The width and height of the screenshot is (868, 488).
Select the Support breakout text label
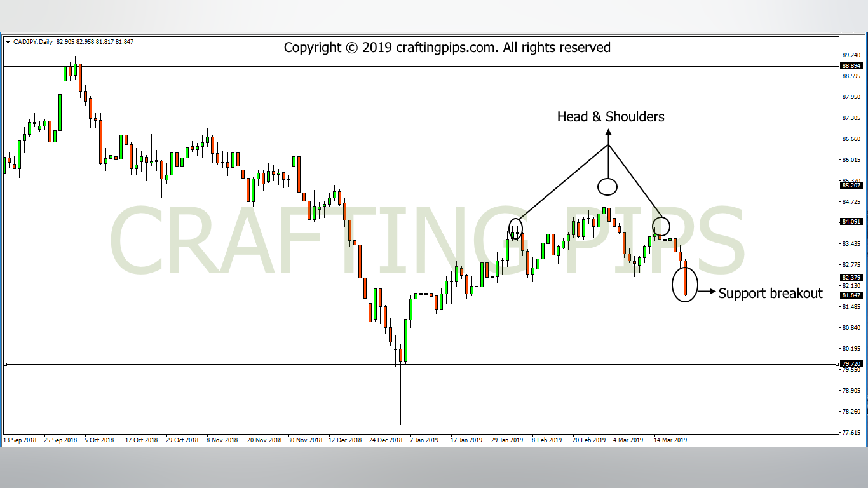point(770,294)
